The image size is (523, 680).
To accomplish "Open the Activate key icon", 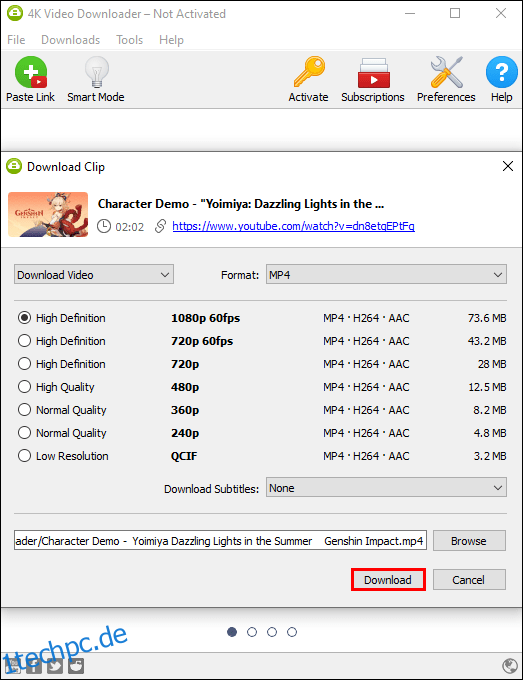I will coord(309,72).
